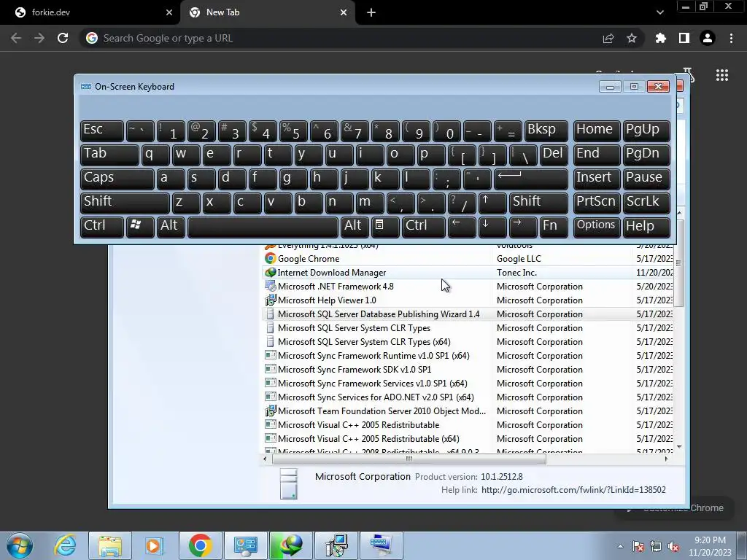The height and width of the screenshot is (560, 747).
Task: Click the Bksp key on On-Screen Keyboard
Action: pyautogui.click(x=546, y=131)
